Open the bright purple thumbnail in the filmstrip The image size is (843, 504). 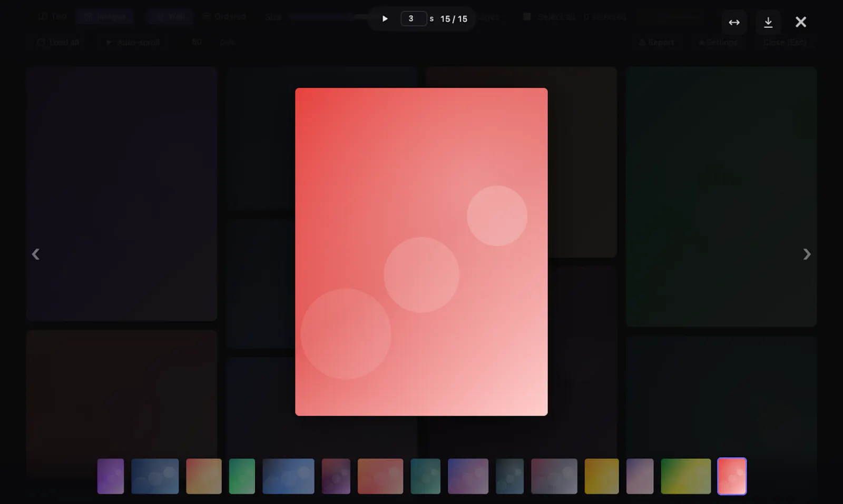[111, 476]
